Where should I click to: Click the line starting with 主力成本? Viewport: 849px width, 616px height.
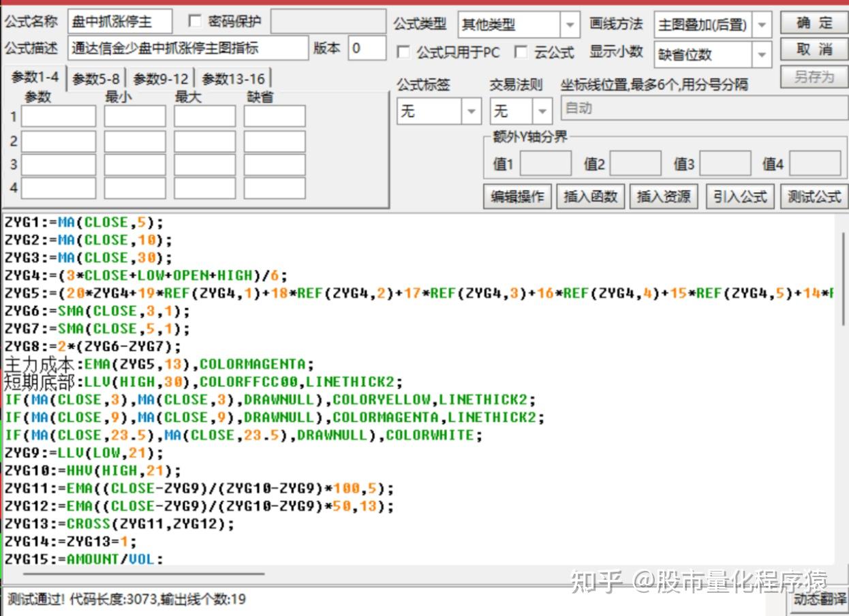(159, 364)
